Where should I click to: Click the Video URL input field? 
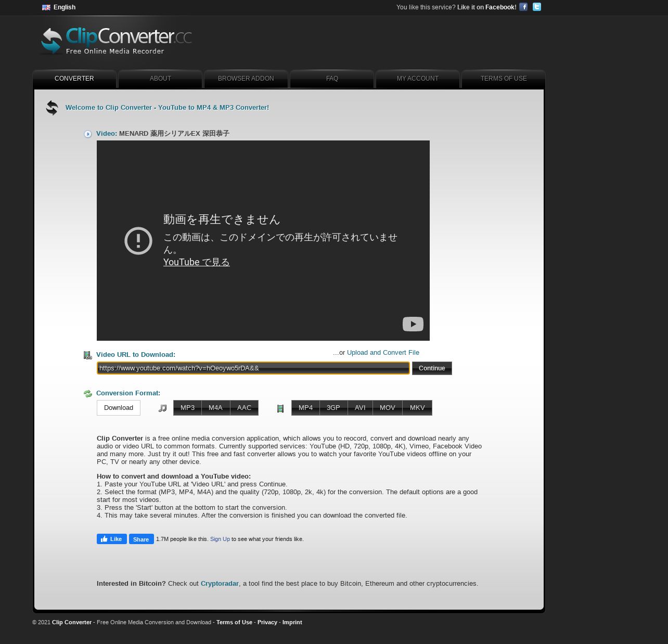[x=253, y=368]
